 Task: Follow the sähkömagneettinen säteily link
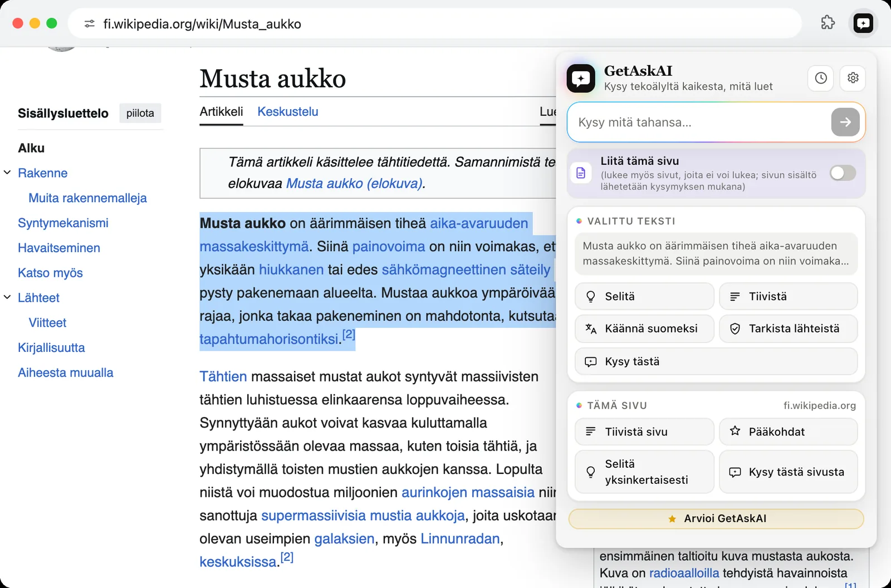pyautogui.click(x=466, y=269)
